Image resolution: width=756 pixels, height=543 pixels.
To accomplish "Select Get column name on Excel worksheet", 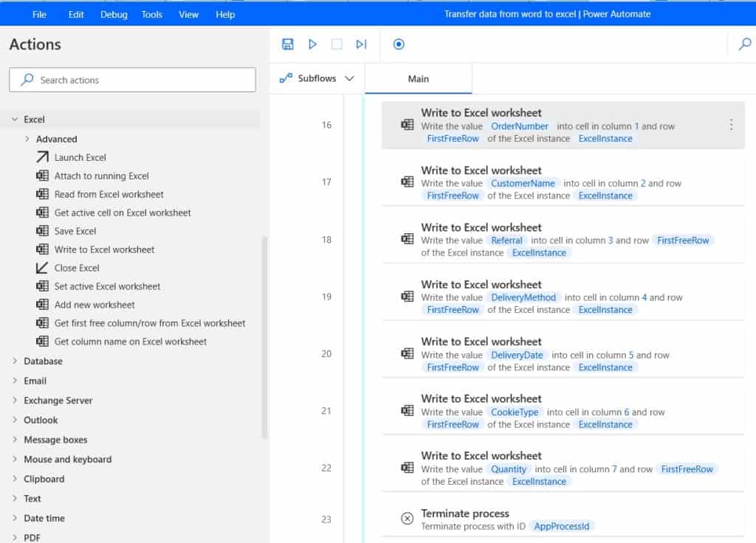I will click(130, 341).
